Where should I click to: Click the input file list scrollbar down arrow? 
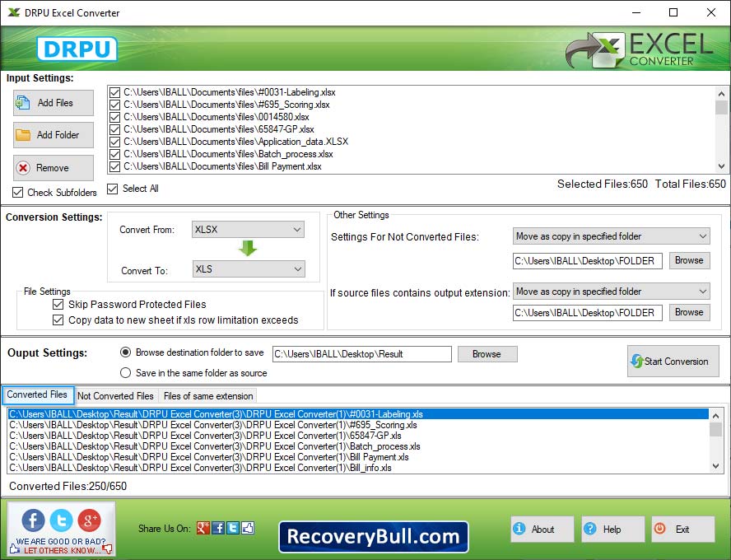point(721,166)
